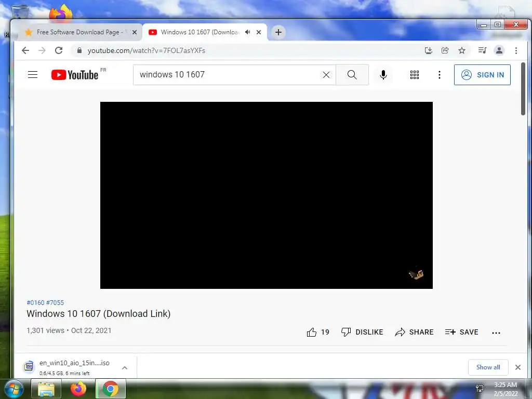
Task: Click the black video player area
Action: (x=267, y=195)
